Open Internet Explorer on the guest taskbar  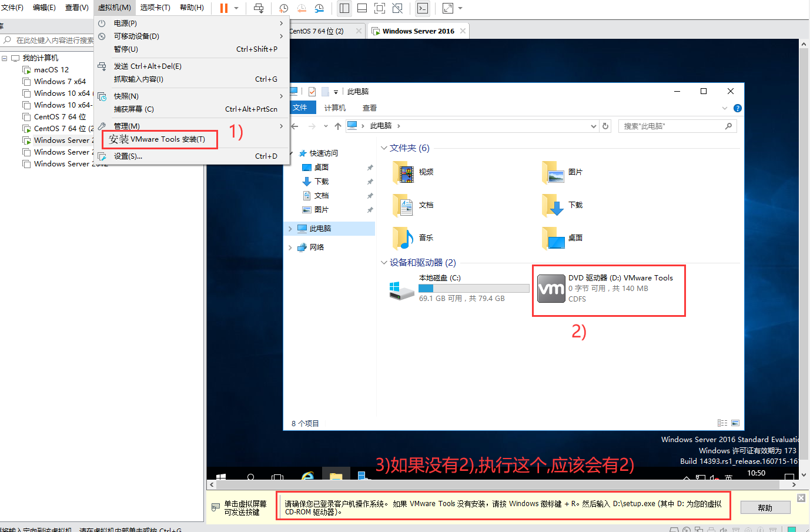308,476
